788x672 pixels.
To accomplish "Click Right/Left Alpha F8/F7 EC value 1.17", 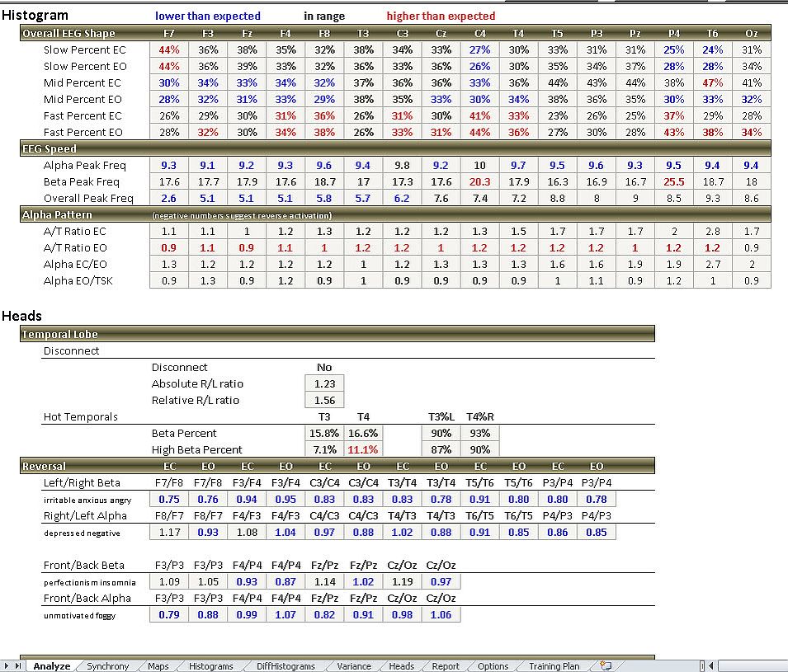I will 169,533.
